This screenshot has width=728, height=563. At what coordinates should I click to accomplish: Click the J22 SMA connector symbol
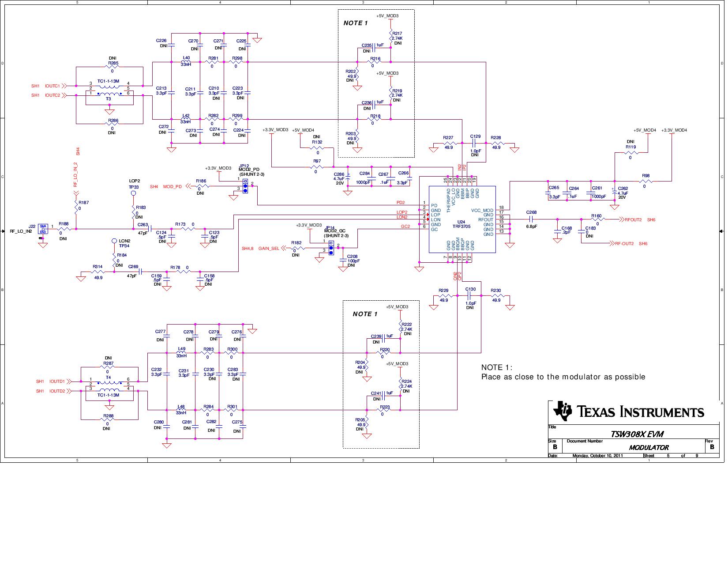[x=43, y=229]
